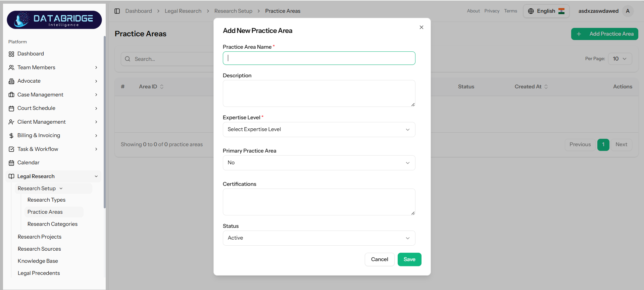Click the Court Schedule calendar icon

click(x=11, y=108)
